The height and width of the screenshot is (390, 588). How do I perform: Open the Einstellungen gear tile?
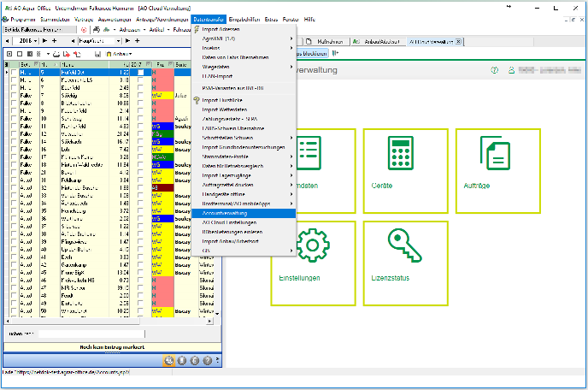click(313, 263)
